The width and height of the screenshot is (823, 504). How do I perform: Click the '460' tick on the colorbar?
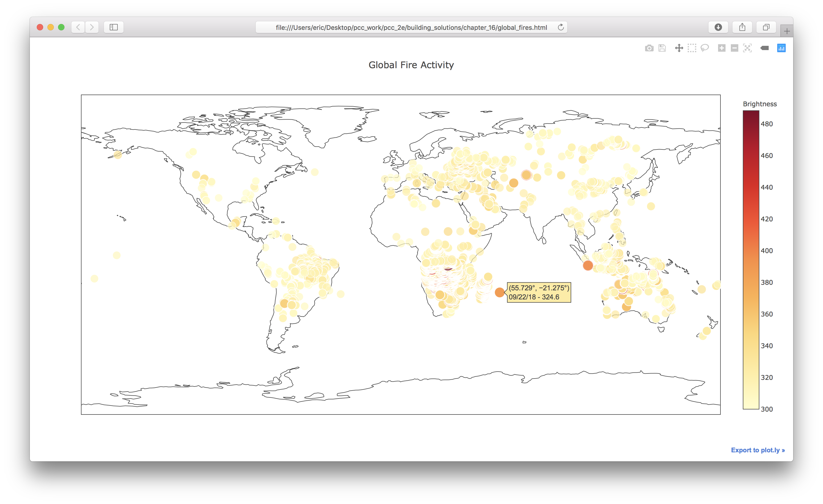tap(767, 156)
